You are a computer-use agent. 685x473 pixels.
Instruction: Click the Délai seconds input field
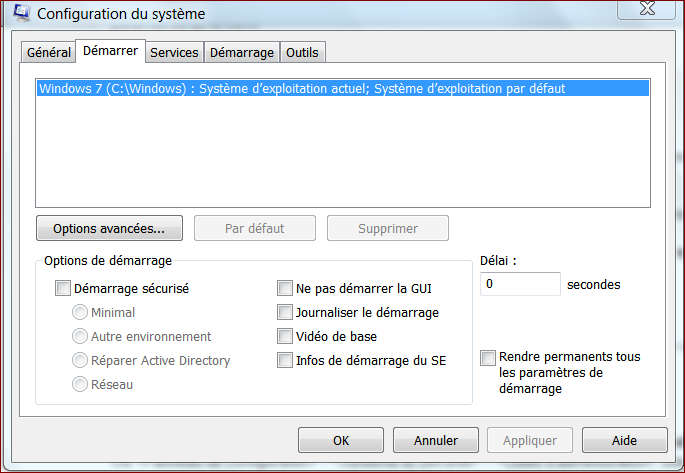(x=519, y=284)
